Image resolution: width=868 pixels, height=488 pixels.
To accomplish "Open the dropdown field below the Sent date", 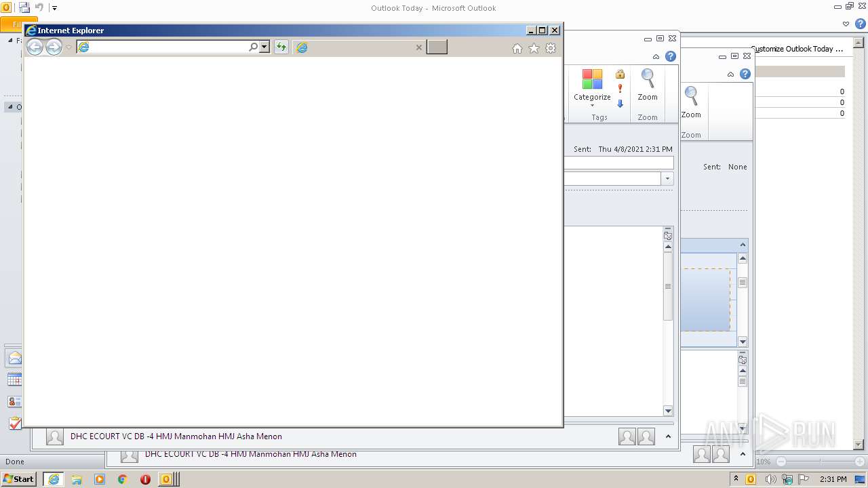I will click(667, 179).
